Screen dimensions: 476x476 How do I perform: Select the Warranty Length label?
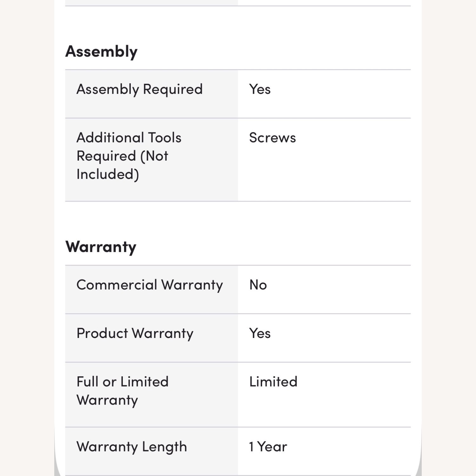pyautogui.click(x=132, y=447)
